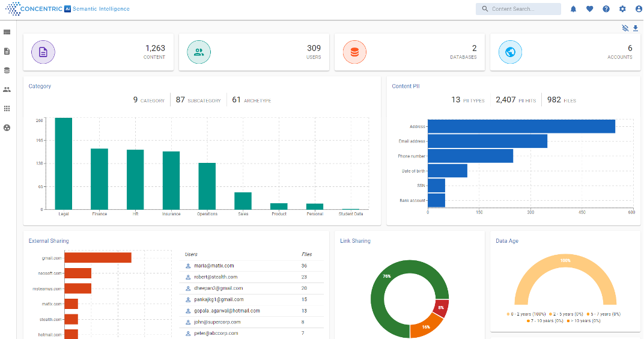Open the dashboard view in sidebar
The image size is (644, 339).
click(7, 32)
